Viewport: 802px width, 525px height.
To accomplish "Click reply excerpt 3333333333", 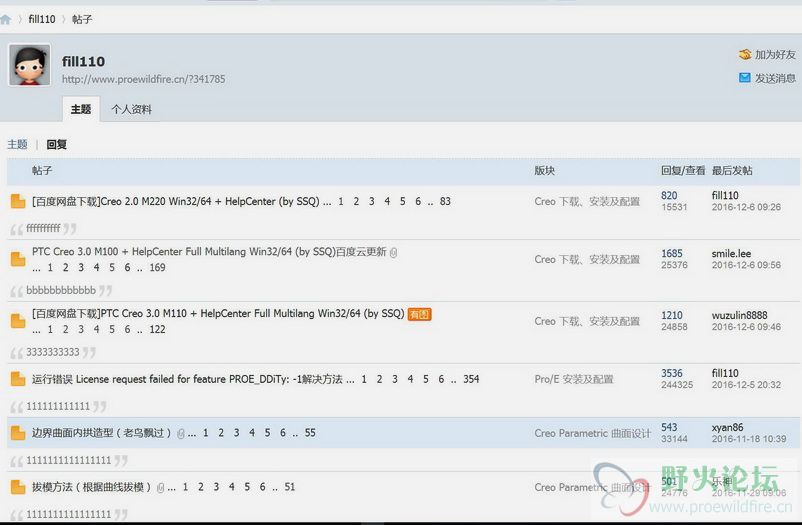I will tap(53, 352).
